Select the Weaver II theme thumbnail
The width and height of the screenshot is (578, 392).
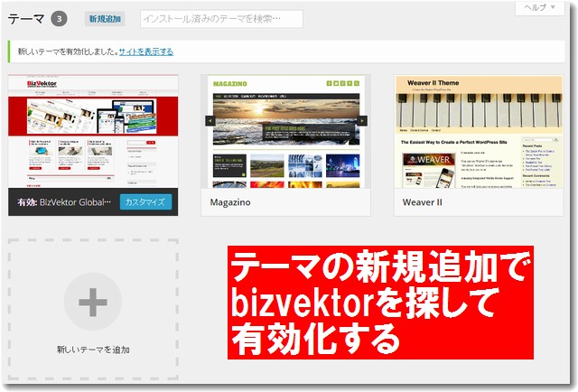pos(479,132)
